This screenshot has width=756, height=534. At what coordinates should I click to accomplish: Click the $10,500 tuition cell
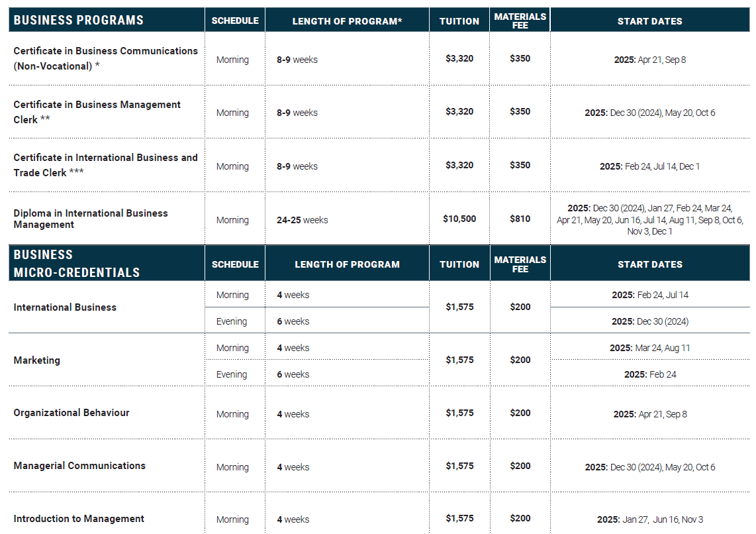(x=459, y=219)
